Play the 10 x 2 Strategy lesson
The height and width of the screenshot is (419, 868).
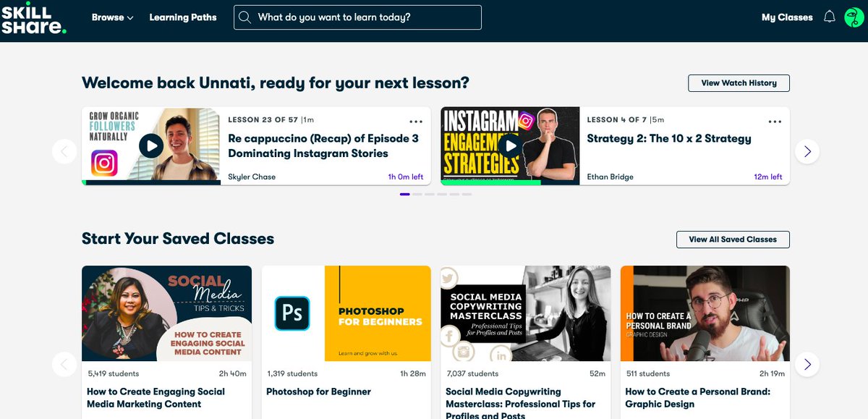tap(510, 145)
